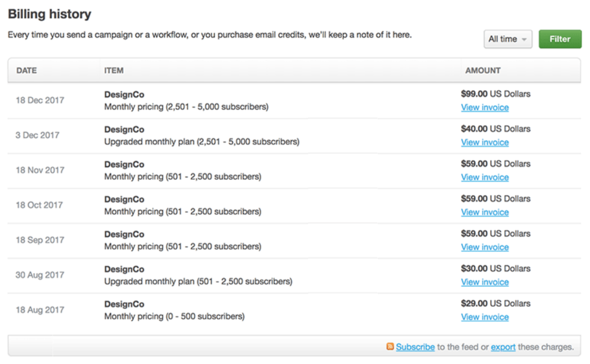Open invoice for 30 Aug 2017 upgrade

coord(484,282)
